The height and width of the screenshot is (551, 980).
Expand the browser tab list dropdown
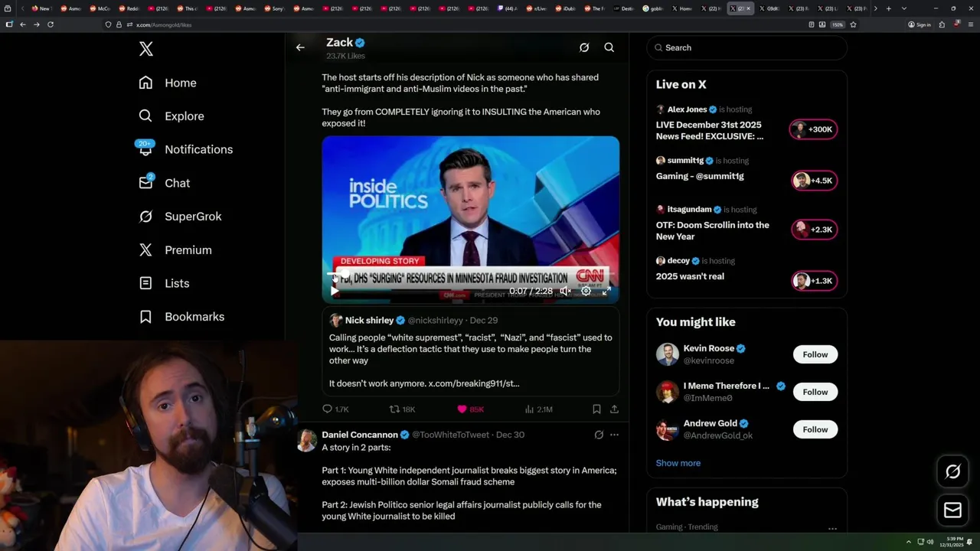pyautogui.click(x=903, y=8)
